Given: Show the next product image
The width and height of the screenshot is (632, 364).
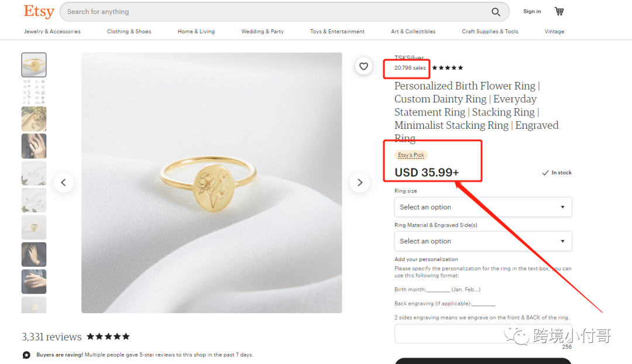Looking at the screenshot, I should 359,182.
